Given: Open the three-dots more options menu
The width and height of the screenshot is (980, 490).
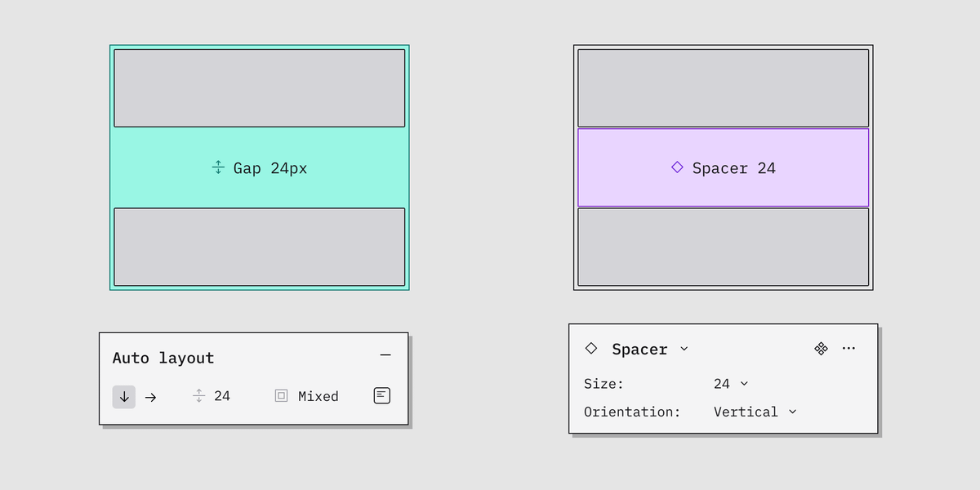Looking at the screenshot, I should point(849,349).
